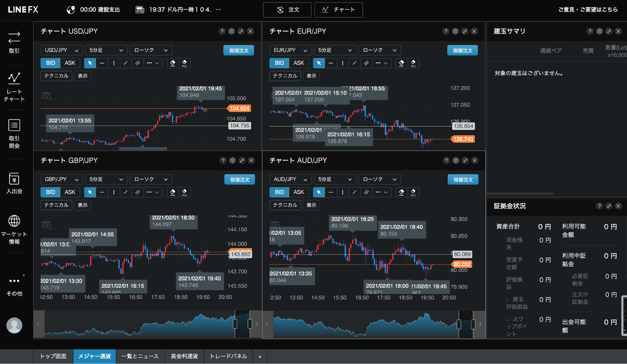Image resolution: width=627 pixels, height=364 pixels.
Task: Toggle the cursor pointer tool in AUD/JPY chart
Action: click(319, 192)
